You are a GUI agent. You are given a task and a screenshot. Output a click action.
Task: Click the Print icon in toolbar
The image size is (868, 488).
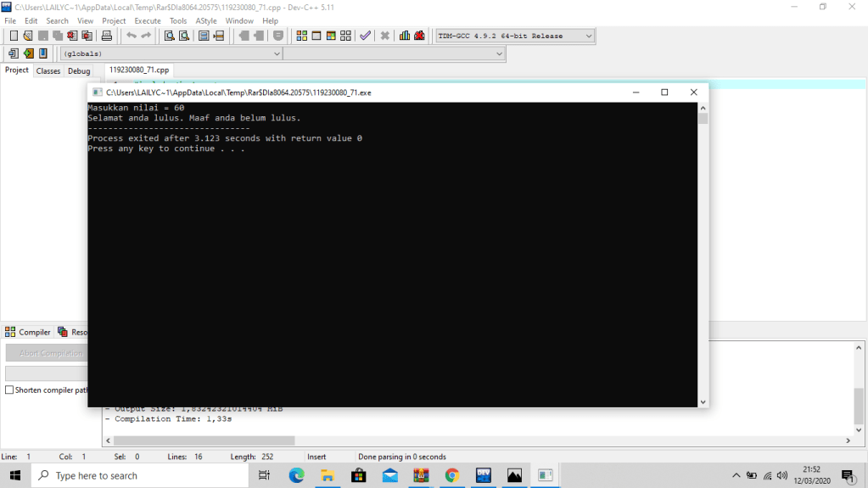click(107, 36)
